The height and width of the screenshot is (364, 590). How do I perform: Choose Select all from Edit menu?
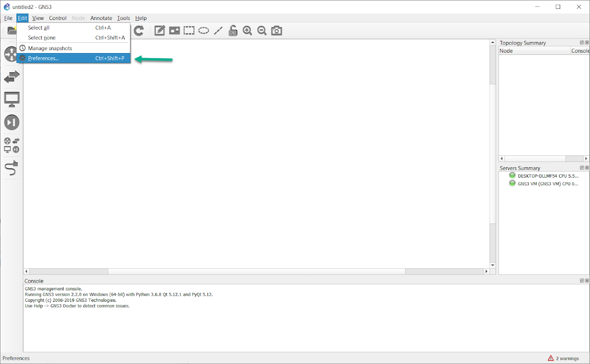coord(74,28)
